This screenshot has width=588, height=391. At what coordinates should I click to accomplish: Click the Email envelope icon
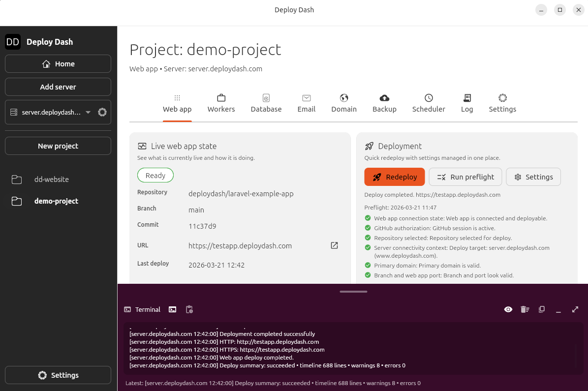click(306, 97)
